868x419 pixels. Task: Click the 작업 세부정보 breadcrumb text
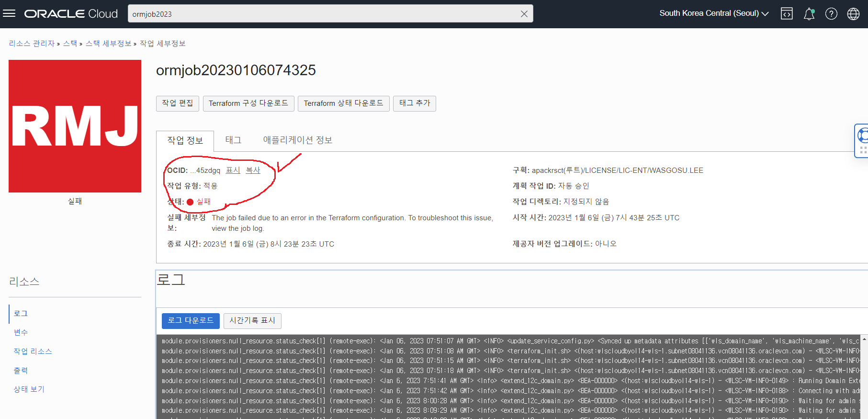tap(163, 44)
